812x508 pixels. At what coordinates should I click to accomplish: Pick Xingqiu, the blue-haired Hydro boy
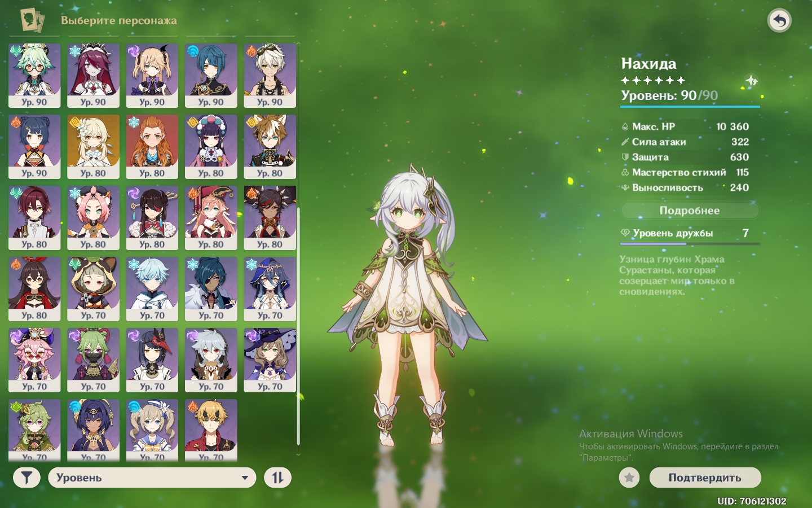(x=211, y=76)
